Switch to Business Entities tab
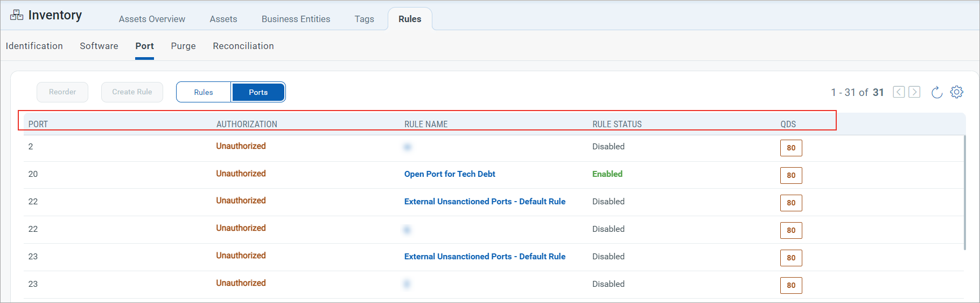The width and height of the screenshot is (980, 303). coord(296,19)
